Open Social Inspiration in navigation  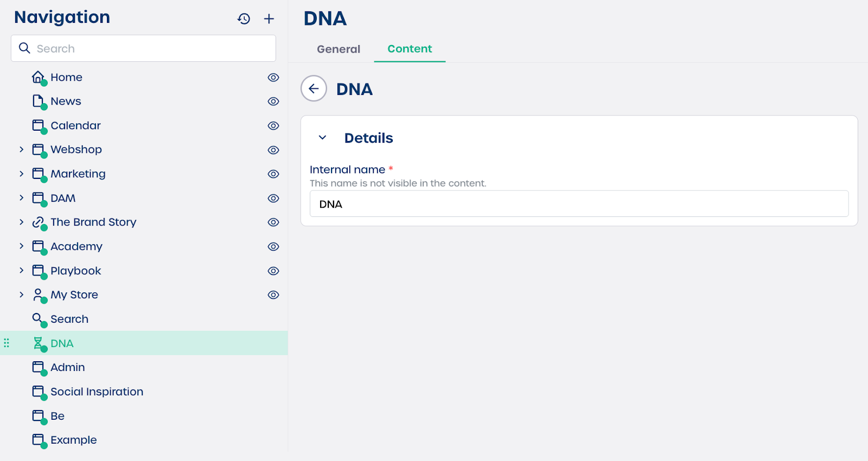[97, 392]
